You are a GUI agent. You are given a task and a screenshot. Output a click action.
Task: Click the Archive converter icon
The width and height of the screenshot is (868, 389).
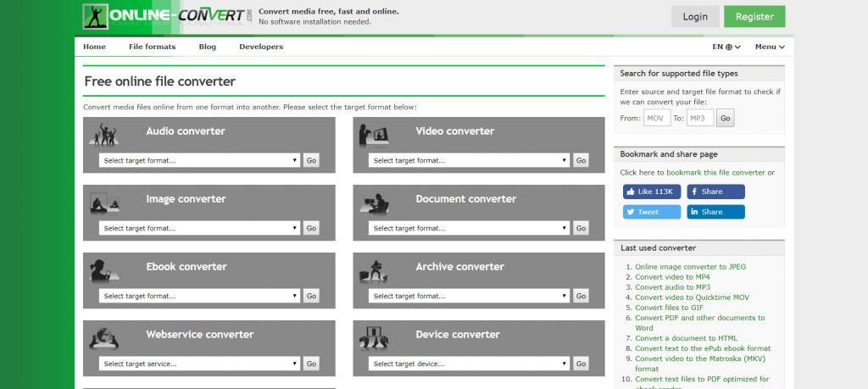[374, 270]
